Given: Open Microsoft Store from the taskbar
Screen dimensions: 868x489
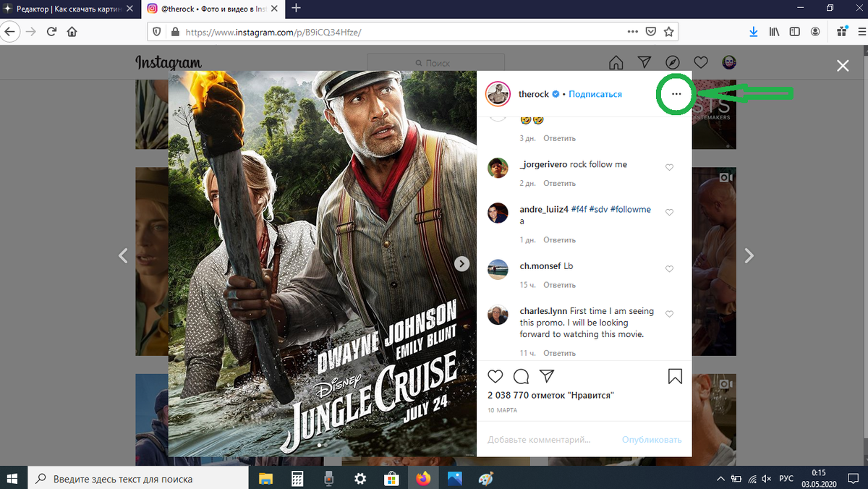Looking at the screenshot, I should click(391, 478).
